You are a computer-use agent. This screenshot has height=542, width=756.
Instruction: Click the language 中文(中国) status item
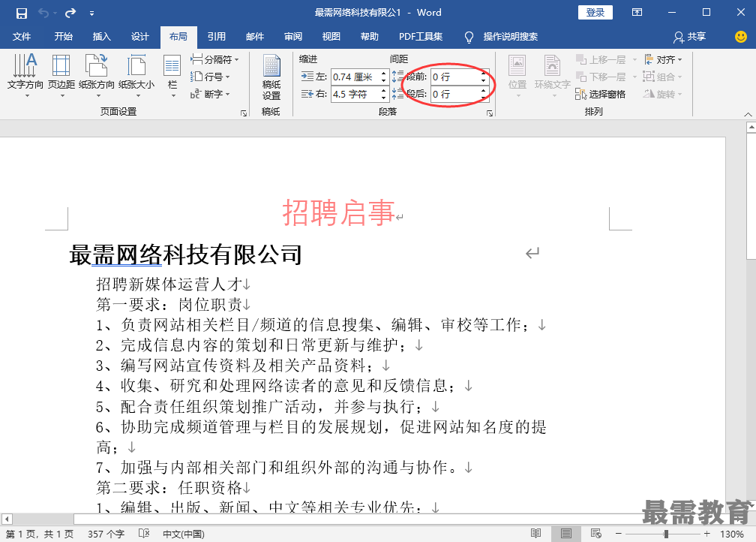183,534
